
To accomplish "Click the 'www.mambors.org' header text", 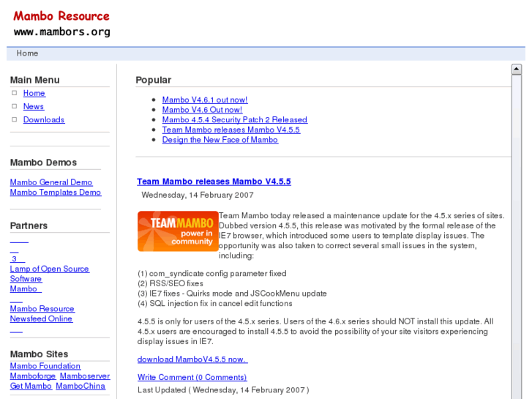I will 62,32.
